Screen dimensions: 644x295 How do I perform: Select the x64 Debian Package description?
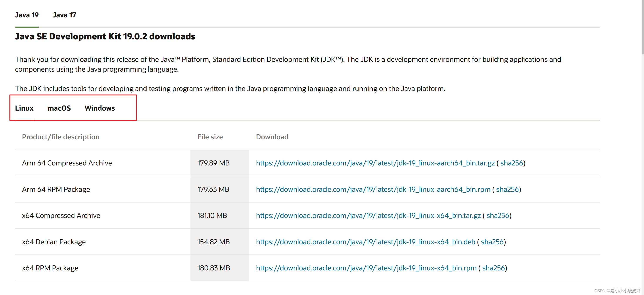tap(54, 242)
